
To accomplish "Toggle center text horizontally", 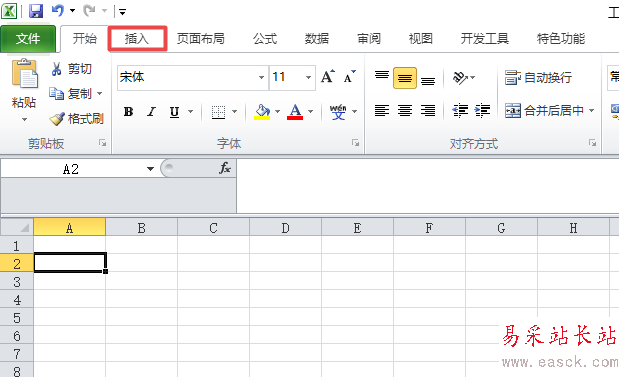I will coord(405,111).
